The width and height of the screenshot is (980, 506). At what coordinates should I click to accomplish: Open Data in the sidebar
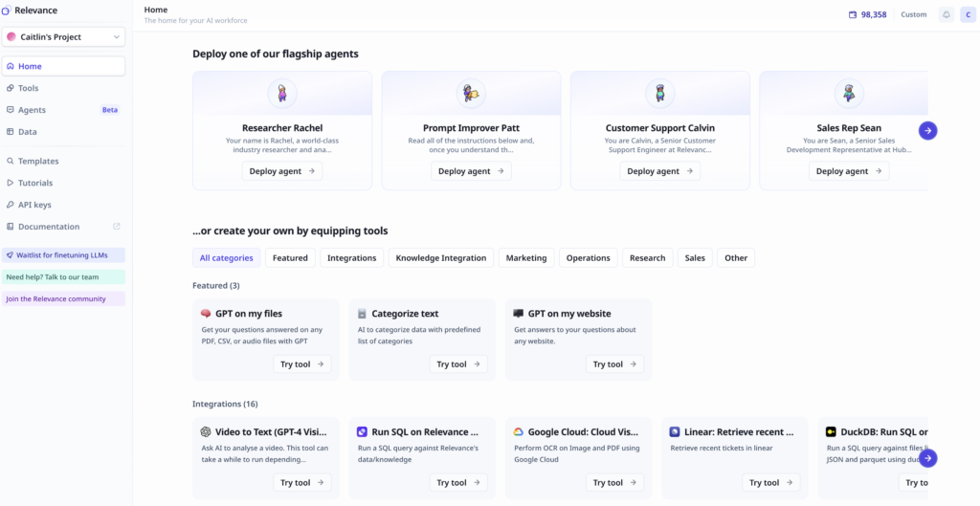tap(63, 132)
